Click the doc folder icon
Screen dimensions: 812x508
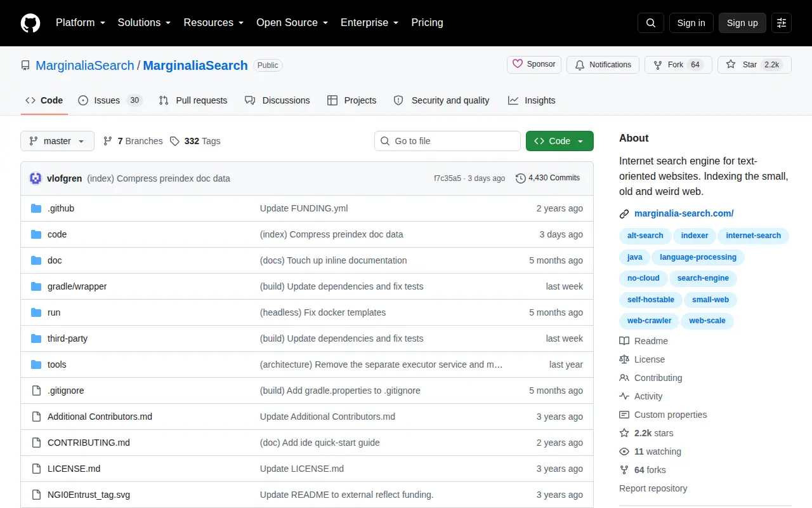pyautogui.click(x=36, y=260)
